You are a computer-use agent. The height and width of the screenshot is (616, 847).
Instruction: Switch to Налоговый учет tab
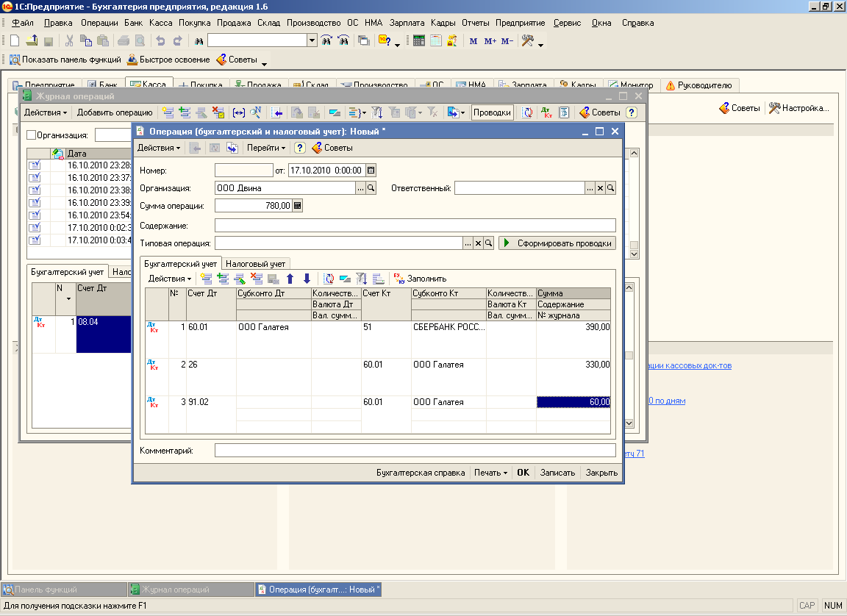point(256,264)
